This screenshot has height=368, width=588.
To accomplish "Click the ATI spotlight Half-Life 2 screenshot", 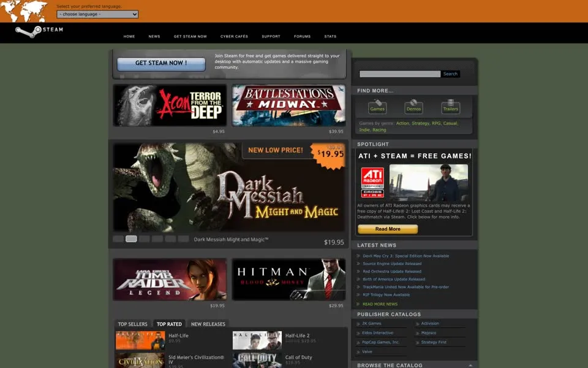I will [429, 183].
